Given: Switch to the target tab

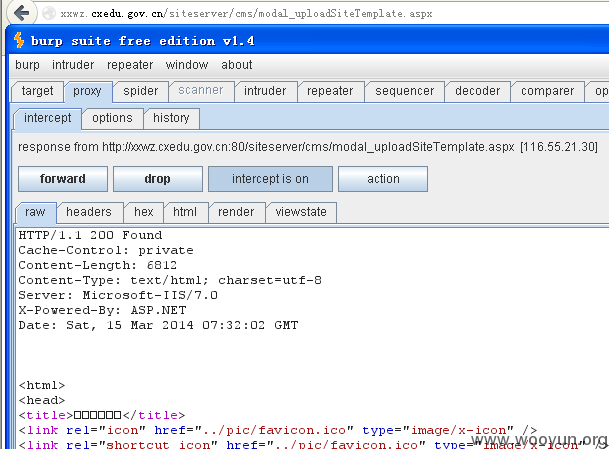Looking at the screenshot, I should 37,91.
